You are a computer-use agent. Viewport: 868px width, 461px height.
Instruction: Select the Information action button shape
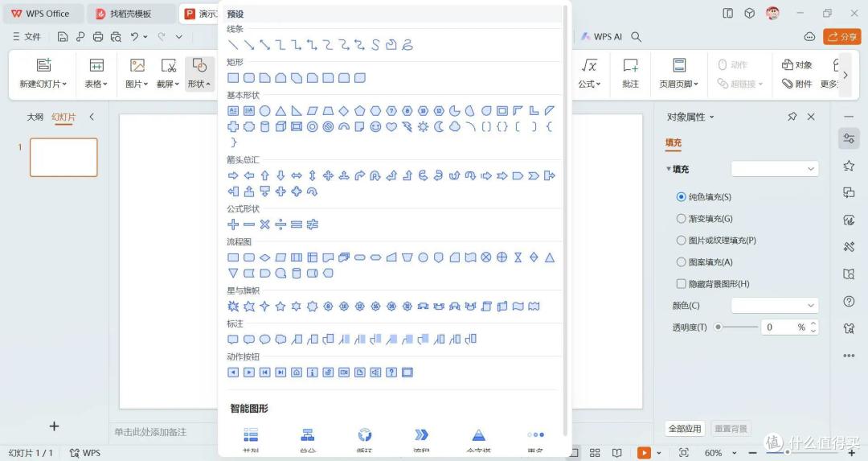tap(312, 373)
